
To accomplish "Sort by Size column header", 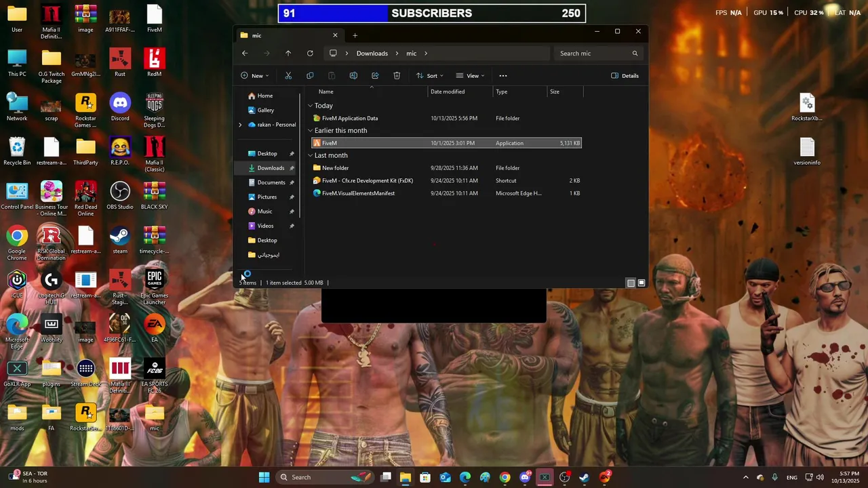I will tap(565, 91).
